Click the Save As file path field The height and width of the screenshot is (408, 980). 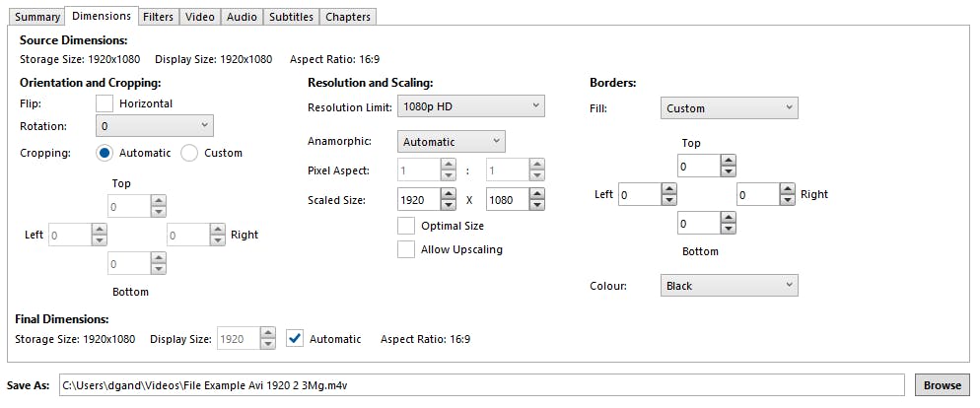pos(481,385)
